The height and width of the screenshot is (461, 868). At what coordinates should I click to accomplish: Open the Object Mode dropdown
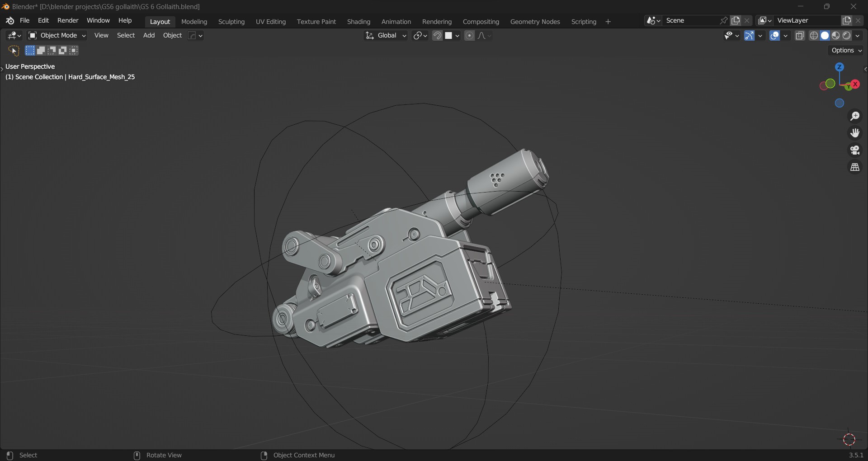coord(57,36)
